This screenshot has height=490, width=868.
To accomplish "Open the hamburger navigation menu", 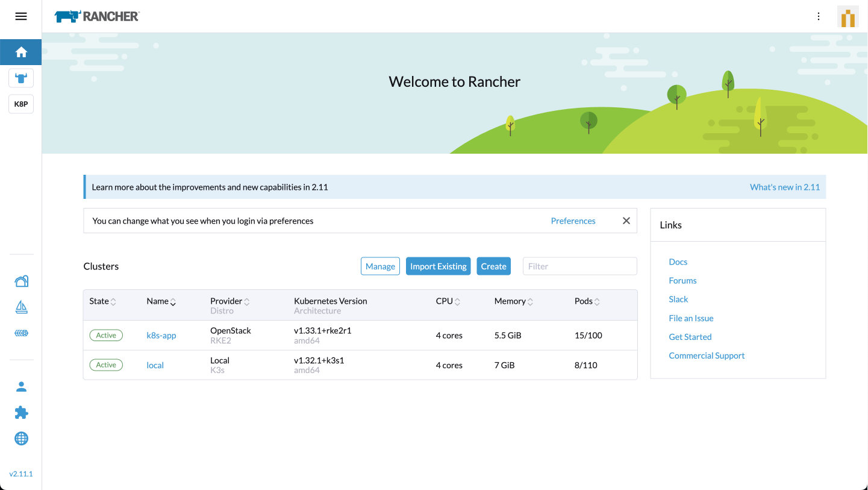I will click(21, 16).
